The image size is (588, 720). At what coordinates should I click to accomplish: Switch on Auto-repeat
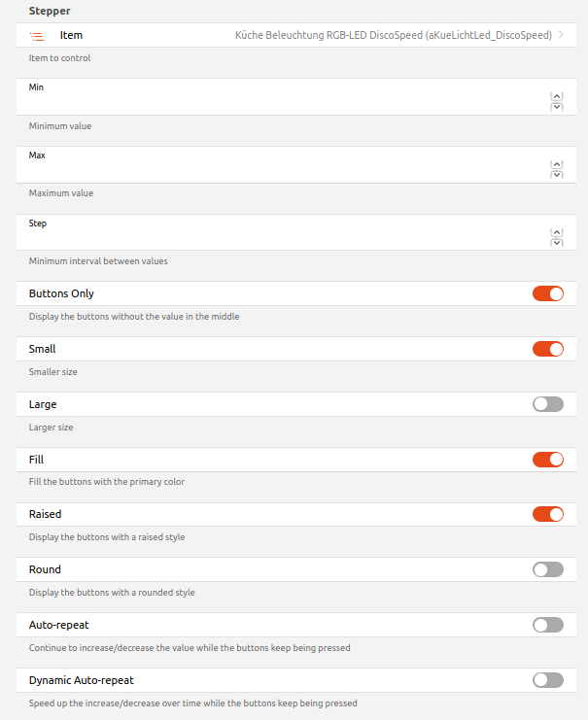tap(548, 625)
